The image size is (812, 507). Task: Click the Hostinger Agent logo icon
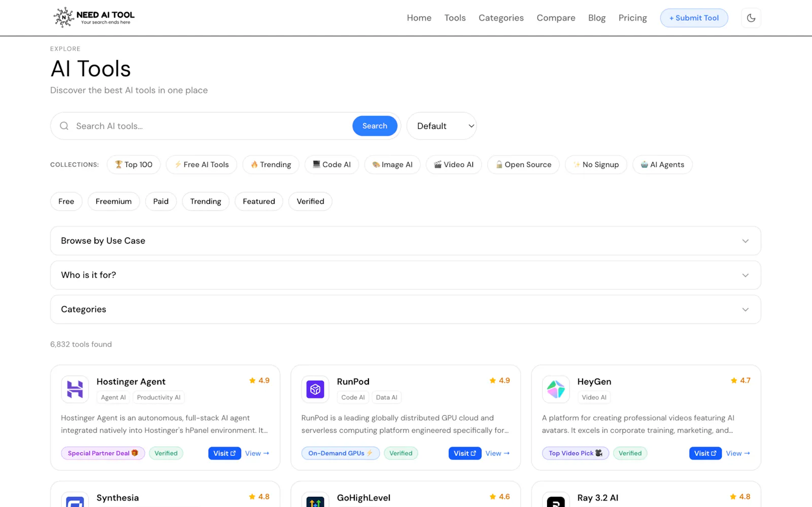point(75,389)
